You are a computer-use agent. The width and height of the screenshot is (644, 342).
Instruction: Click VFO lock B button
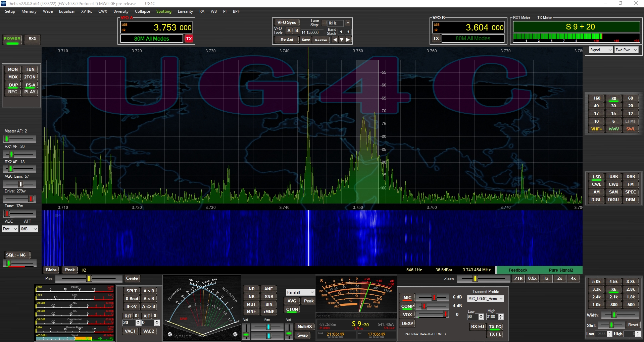click(296, 31)
